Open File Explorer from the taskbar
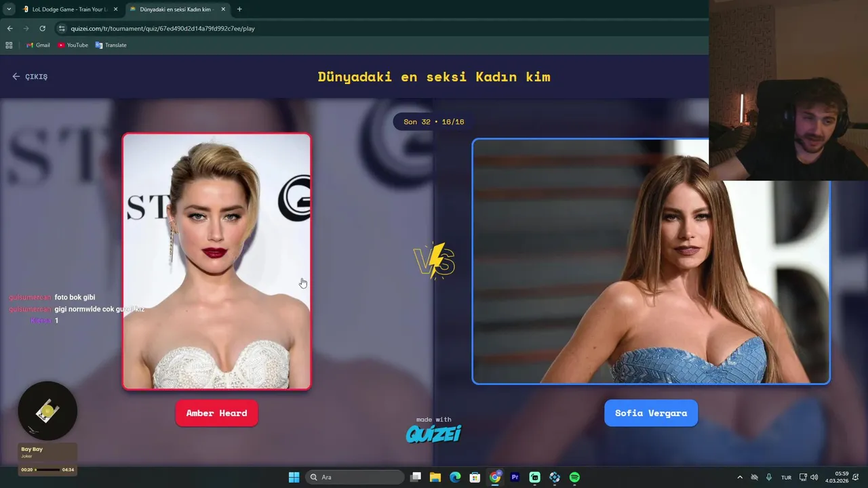This screenshot has height=488, width=868. [435, 477]
